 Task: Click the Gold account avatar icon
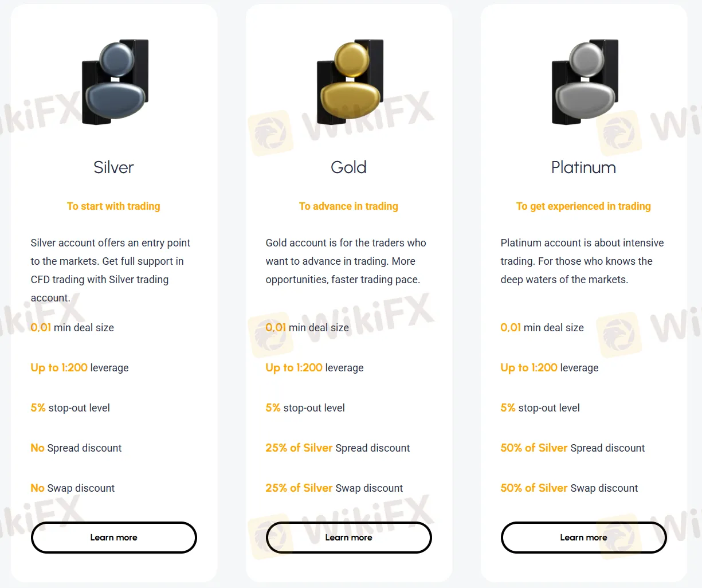[x=351, y=82]
